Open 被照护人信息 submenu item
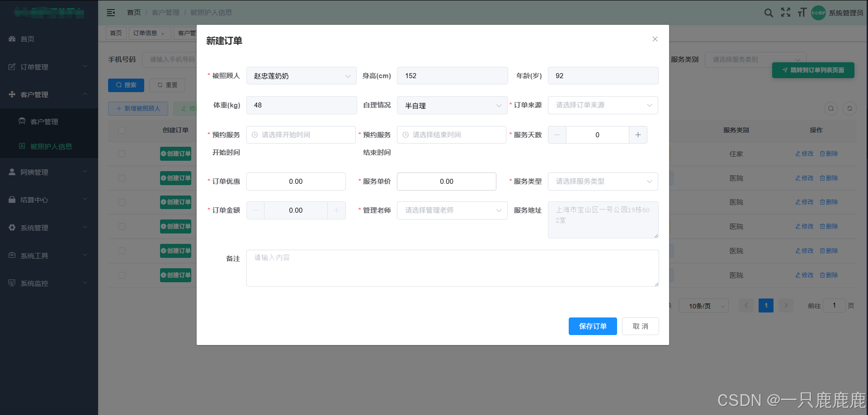Image resolution: width=868 pixels, height=415 pixels. point(49,146)
